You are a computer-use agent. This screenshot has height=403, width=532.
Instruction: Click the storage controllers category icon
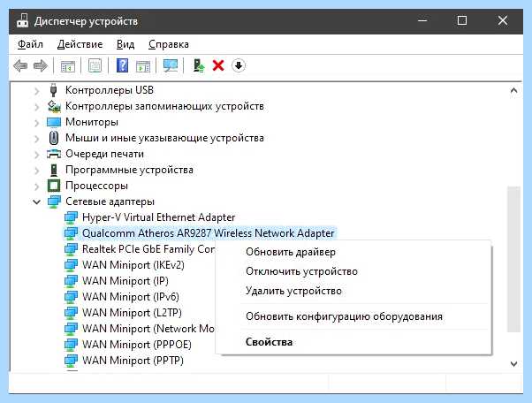coord(54,106)
